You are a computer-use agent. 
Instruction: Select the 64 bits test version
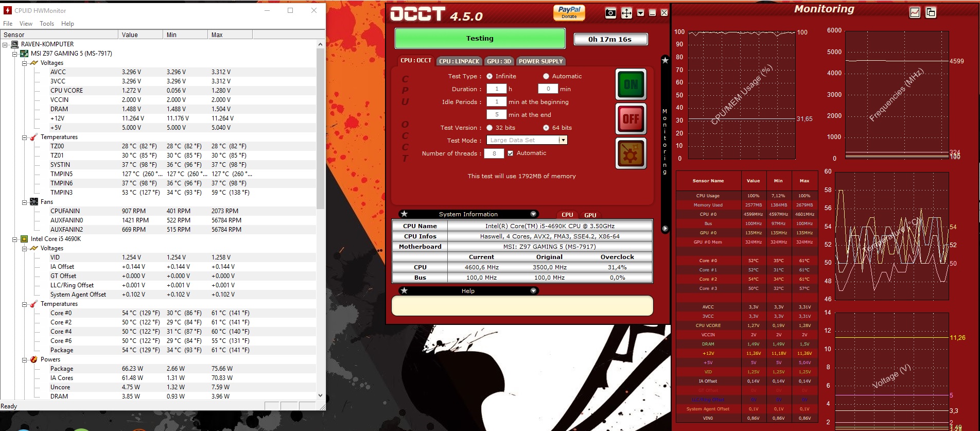[x=546, y=128]
